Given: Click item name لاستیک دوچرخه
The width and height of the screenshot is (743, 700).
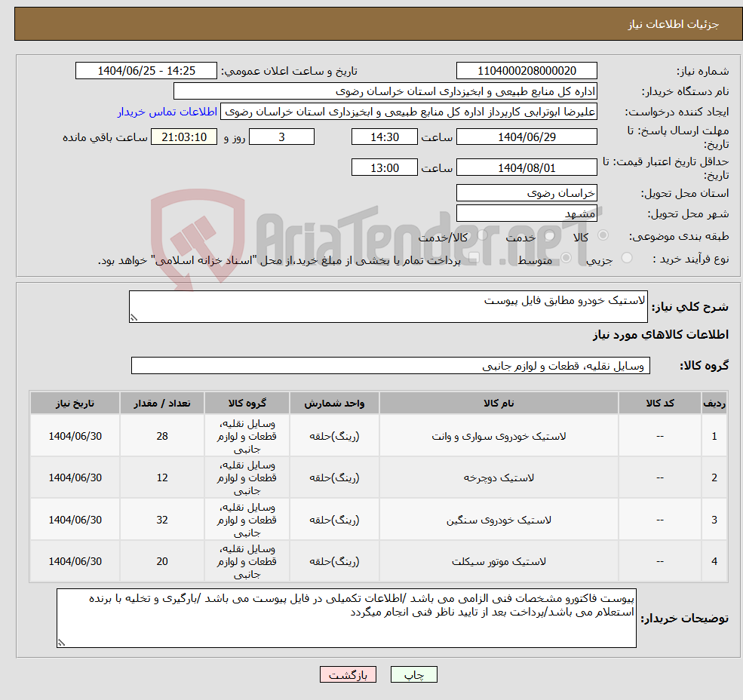Looking at the screenshot, I should coord(499,477).
